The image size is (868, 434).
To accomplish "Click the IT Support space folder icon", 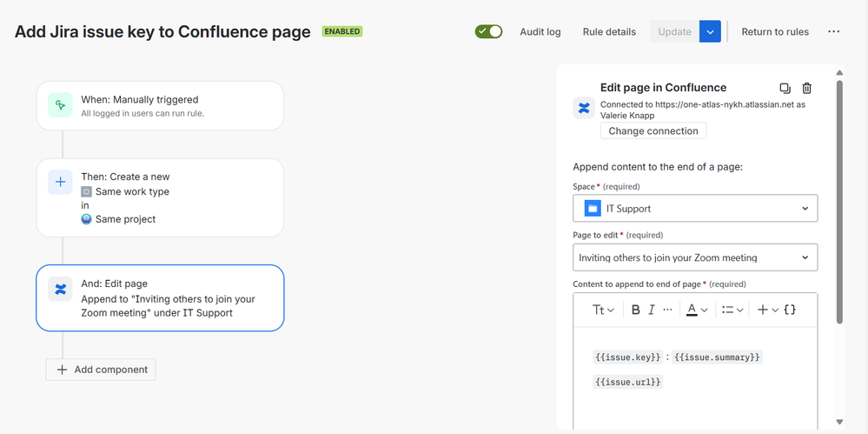I will 593,209.
